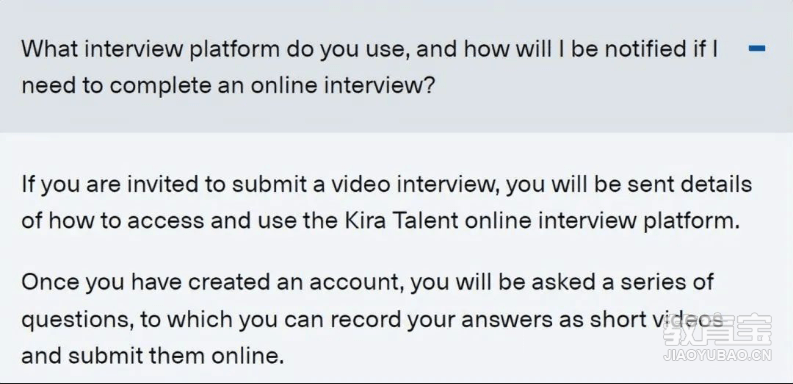Viewport: 793px width, 384px height.
Task: Click the second heading line "need to complete an online interview?"
Action: pos(228,85)
